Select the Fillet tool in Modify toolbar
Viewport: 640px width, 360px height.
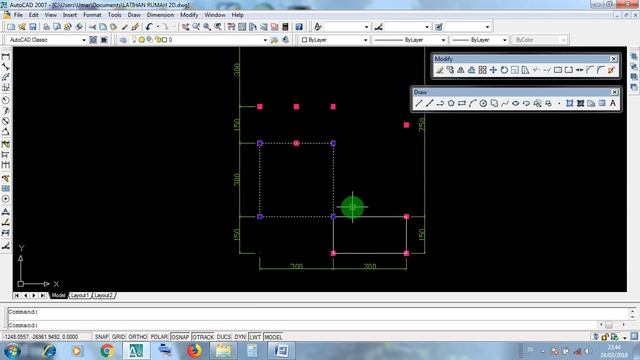coord(600,70)
